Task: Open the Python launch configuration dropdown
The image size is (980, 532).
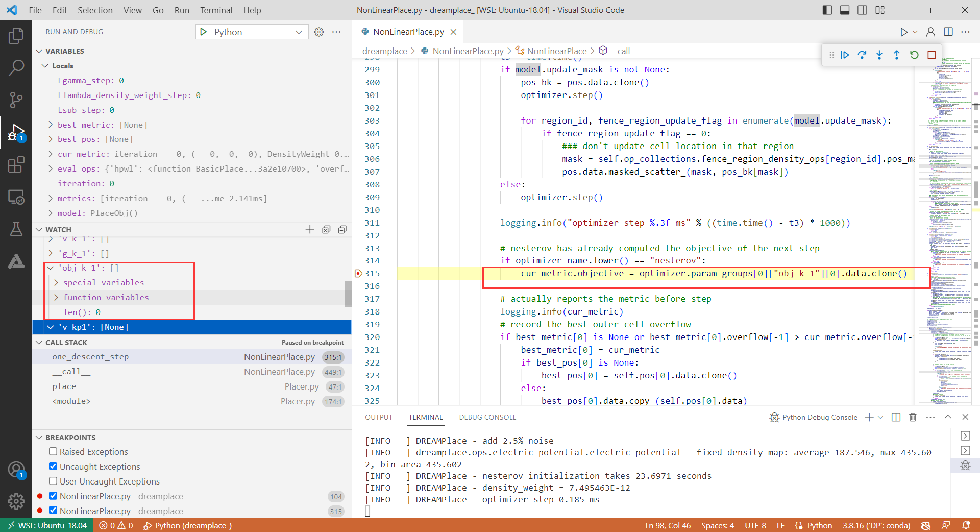Action: click(299, 31)
